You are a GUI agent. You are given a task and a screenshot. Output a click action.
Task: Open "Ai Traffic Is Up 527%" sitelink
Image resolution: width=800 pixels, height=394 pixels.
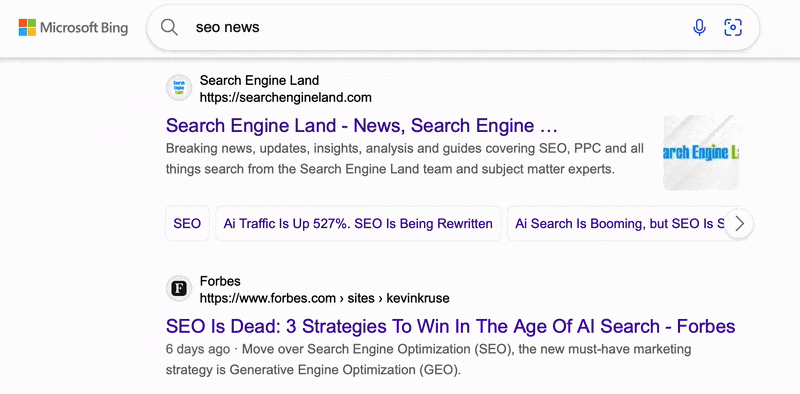(x=358, y=224)
